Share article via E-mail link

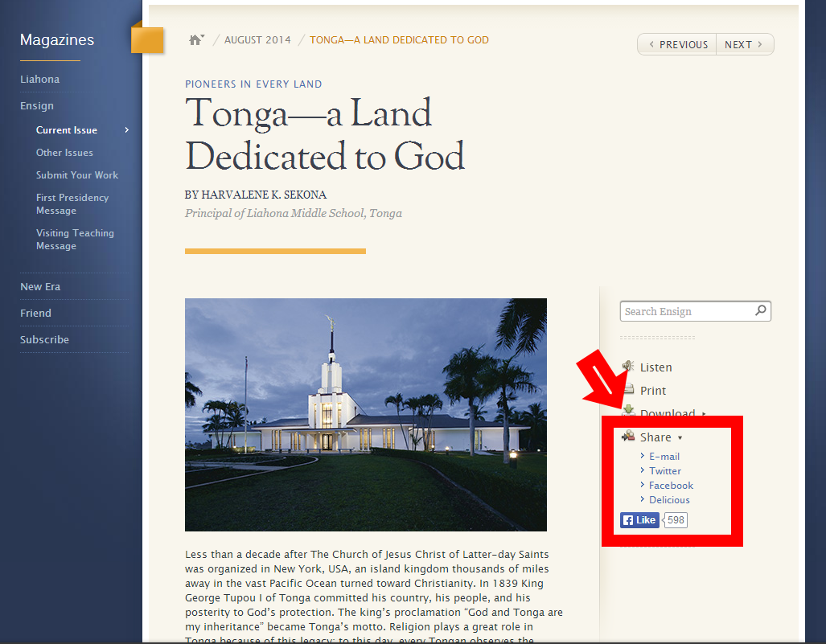point(664,457)
